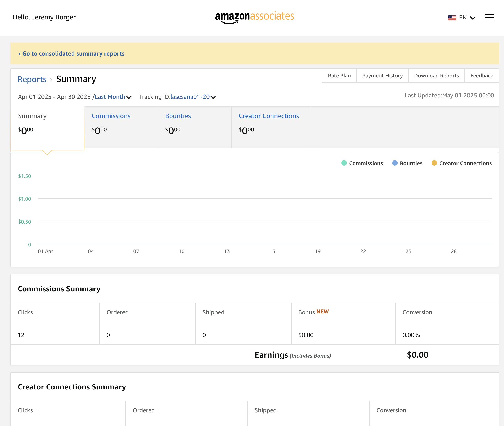Click the Amazon Associates logo

(x=255, y=17)
